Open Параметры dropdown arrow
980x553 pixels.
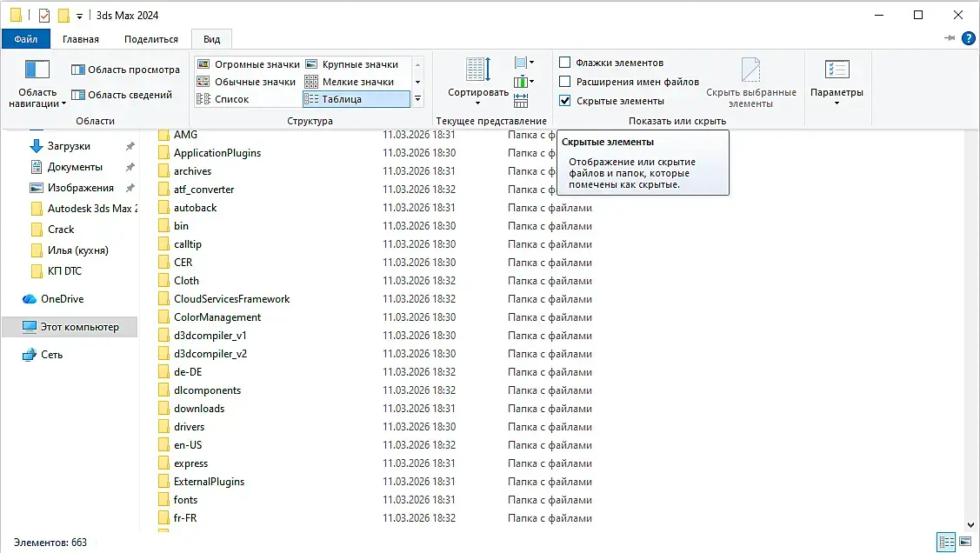(x=837, y=103)
